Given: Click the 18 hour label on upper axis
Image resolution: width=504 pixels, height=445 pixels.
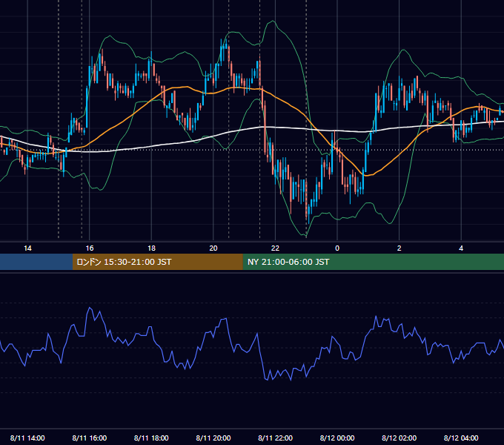Looking at the screenshot, I should pyautogui.click(x=151, y=248).
